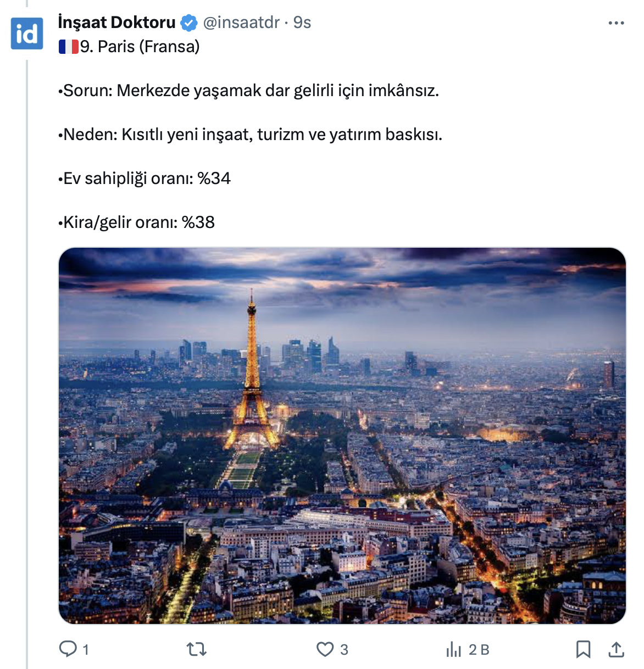This screenshot has height=669, width=644.
Task: Open the @insaatdr handle link
Action: pos(242,23)
